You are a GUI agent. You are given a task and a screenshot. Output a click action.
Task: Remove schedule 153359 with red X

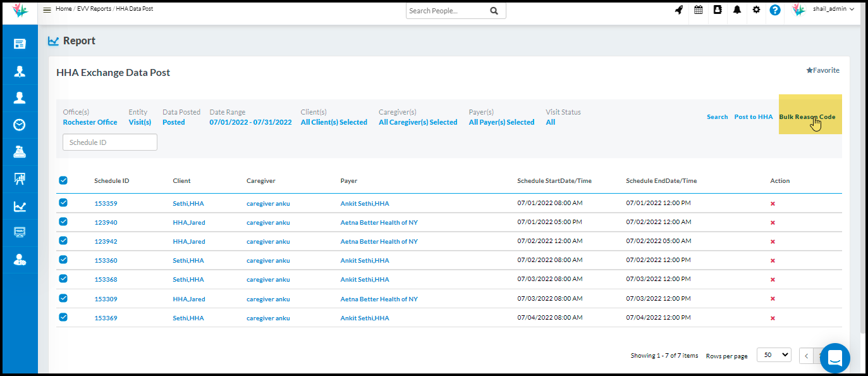pos(773,204)
